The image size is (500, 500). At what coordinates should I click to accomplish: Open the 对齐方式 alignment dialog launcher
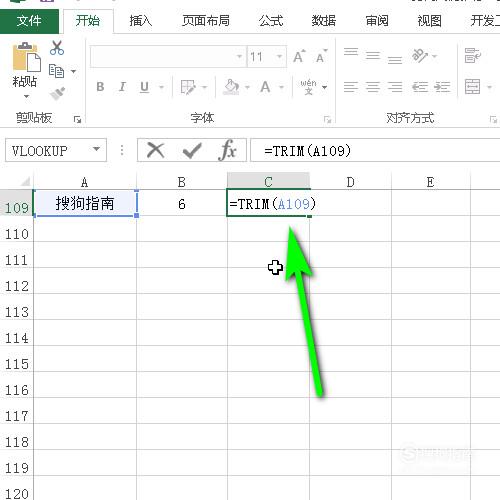tap(493, 119)
